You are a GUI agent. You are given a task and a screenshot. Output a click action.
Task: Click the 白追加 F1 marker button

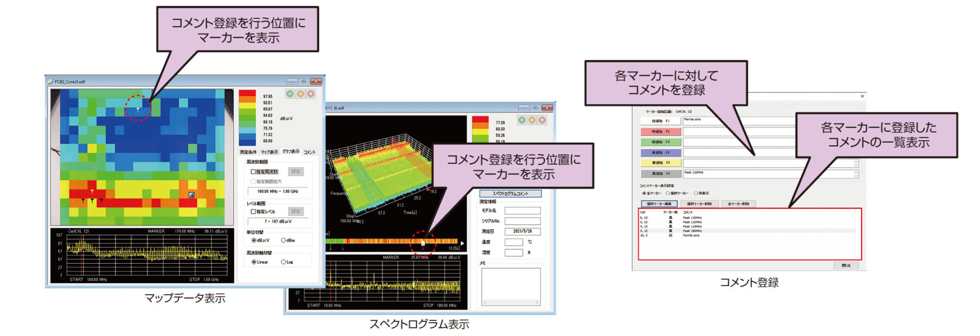click(x=660, y=121)
